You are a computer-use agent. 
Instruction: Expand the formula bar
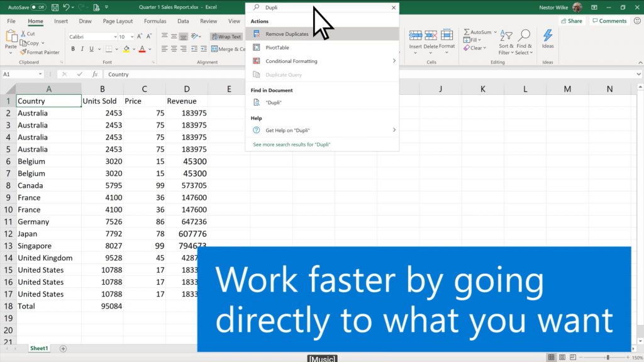(x=639, y=74)
